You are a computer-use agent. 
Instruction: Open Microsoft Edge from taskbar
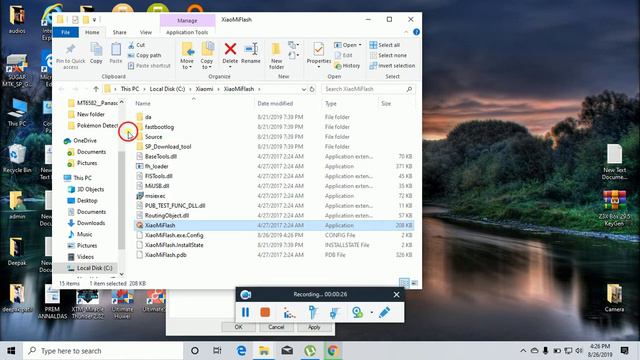(241, 351)
